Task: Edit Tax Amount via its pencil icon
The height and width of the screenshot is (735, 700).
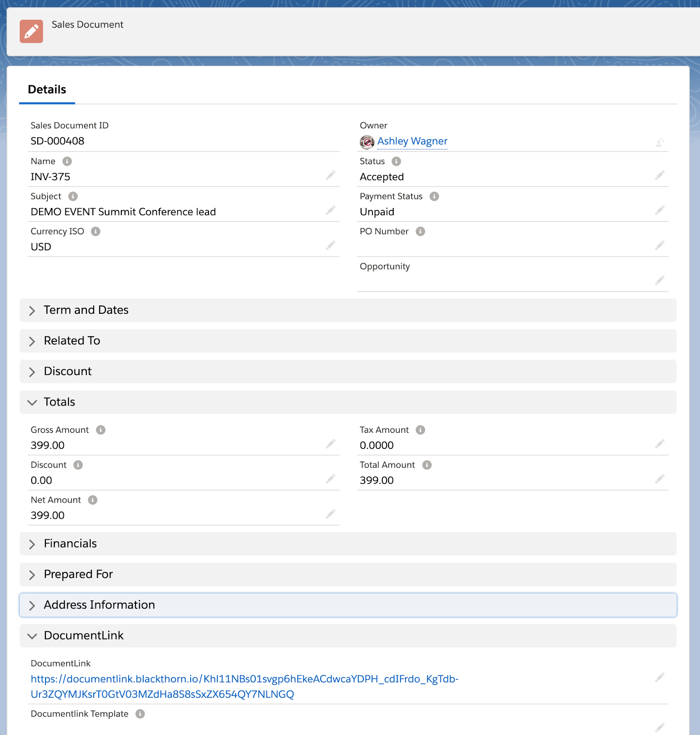Action: [x=660, y=444]
